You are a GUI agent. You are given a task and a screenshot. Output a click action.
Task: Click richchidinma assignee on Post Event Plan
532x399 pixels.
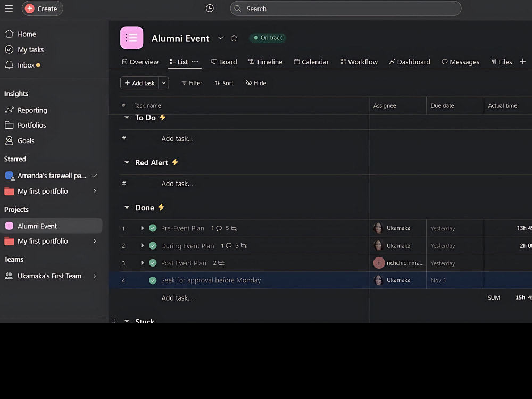pyautogui.click(x=398, y=263)
